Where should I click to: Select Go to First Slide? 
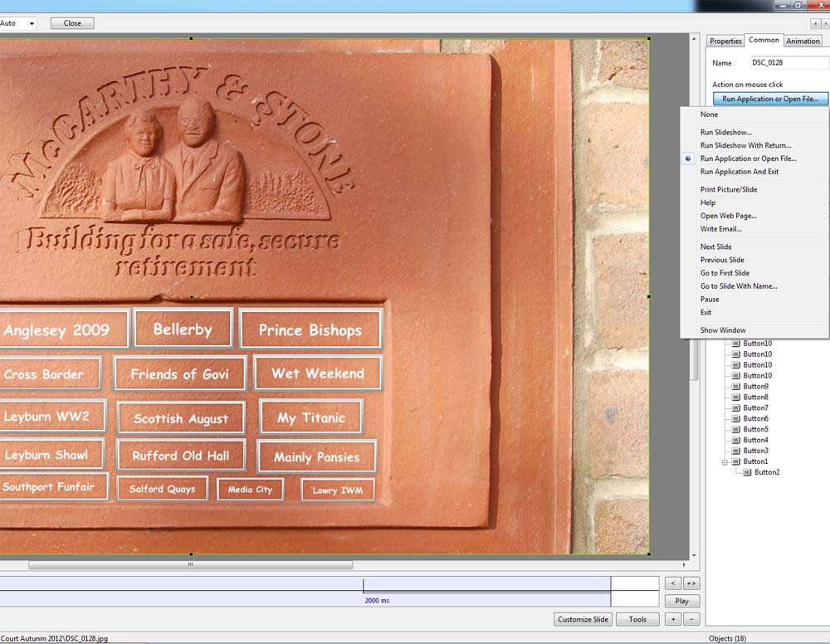725,273
